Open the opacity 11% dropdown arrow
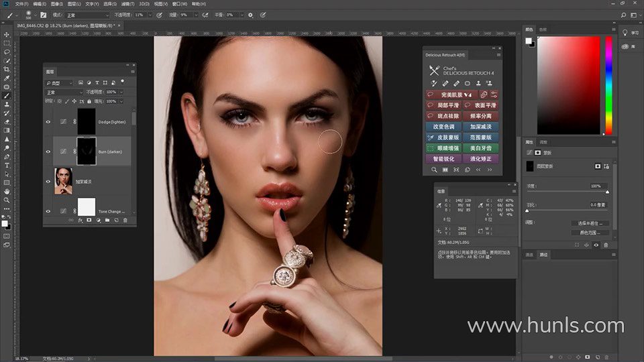The width and height of the screenshot is (644, 362). (150, 15)
